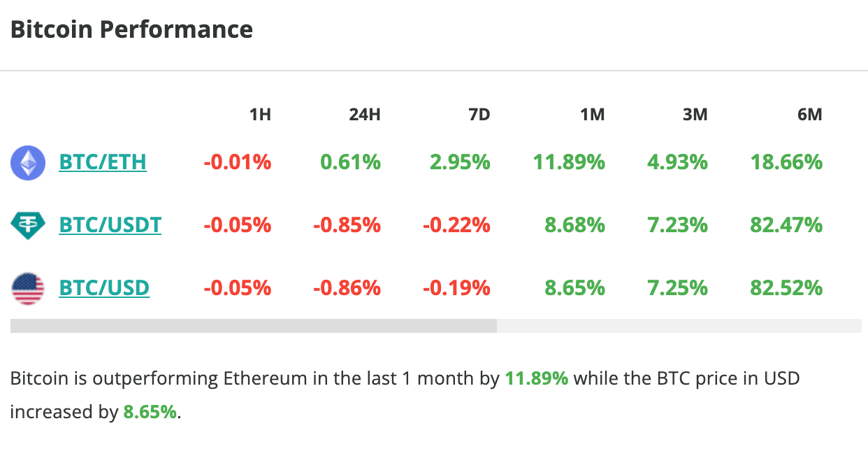Click the 6M column header
The height and width of the screenshot is (449, 868).
click(809, 114)
